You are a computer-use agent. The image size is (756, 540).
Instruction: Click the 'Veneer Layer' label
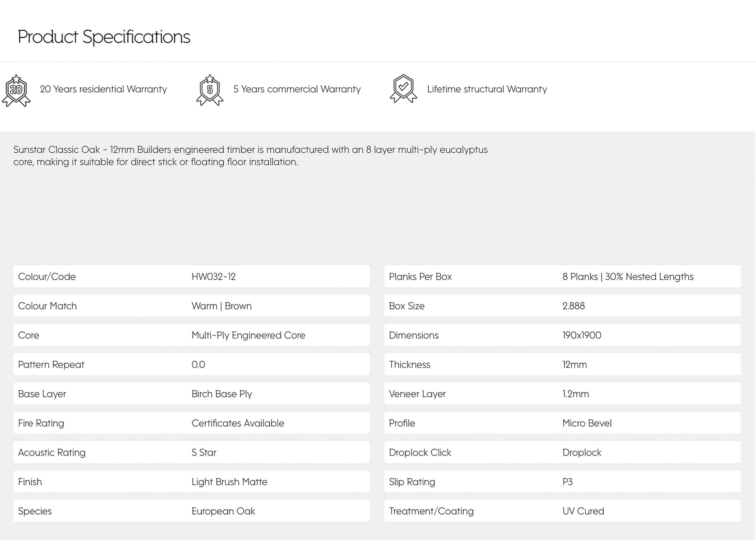[x=417, y=394]
